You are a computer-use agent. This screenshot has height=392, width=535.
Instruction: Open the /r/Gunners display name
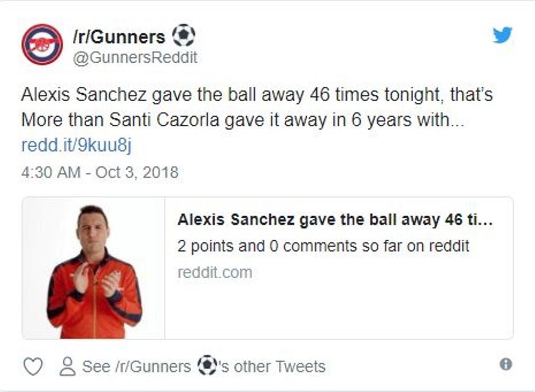[119, 37]
